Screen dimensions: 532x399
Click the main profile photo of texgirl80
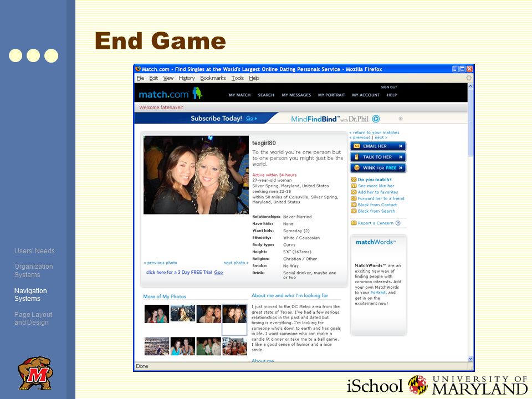(196, 175)
